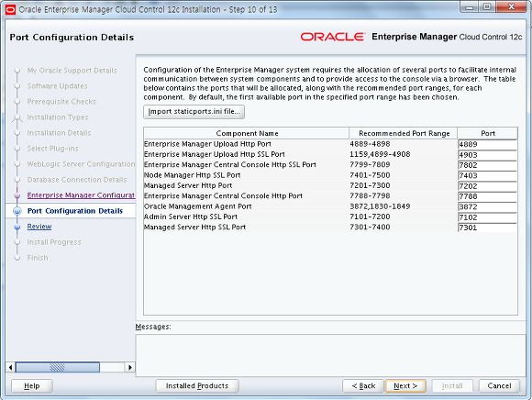Screen dimensions: 532x400
Task: Edit Node Manager Http SSL Port field 7403
Action: point(487,175)
